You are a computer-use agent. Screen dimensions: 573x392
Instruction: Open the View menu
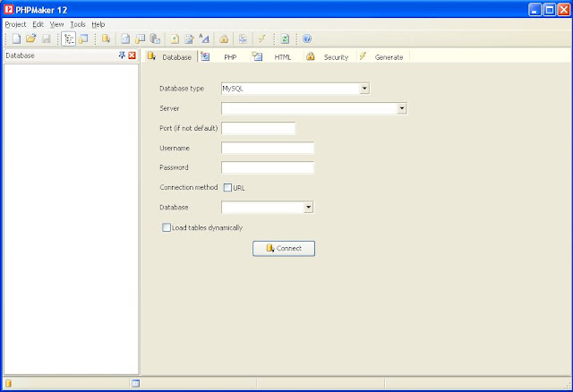(56, 24)
